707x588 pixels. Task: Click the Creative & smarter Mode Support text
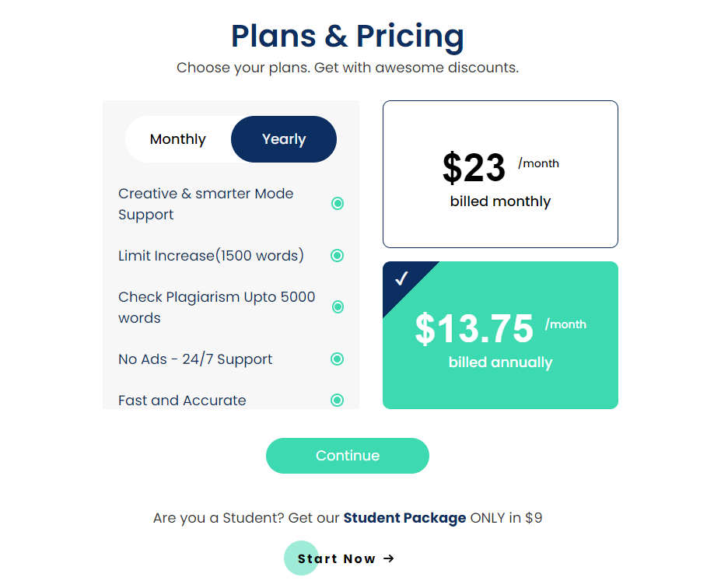click(x=206, y=204)
